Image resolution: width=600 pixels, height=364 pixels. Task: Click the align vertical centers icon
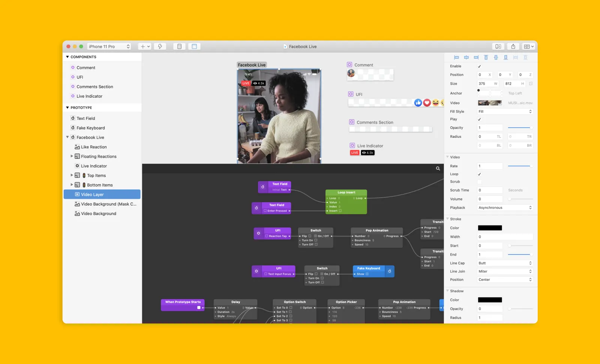[x=496, y=57]
